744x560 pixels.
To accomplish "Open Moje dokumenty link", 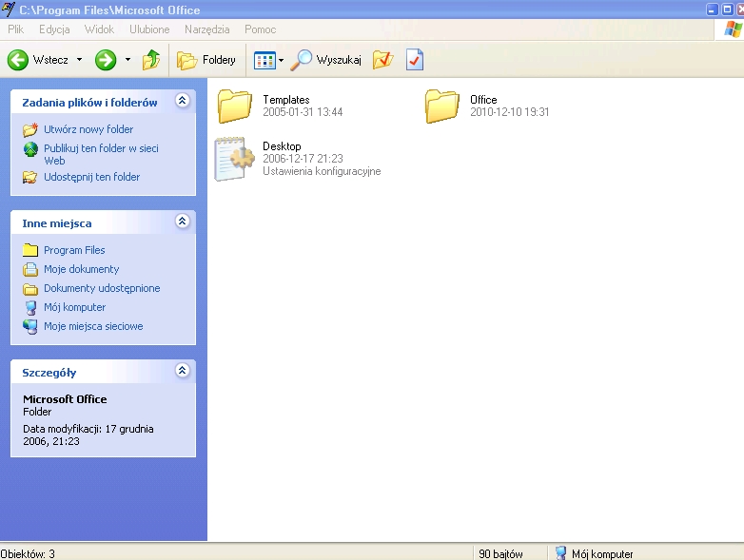I will point(81,269).
